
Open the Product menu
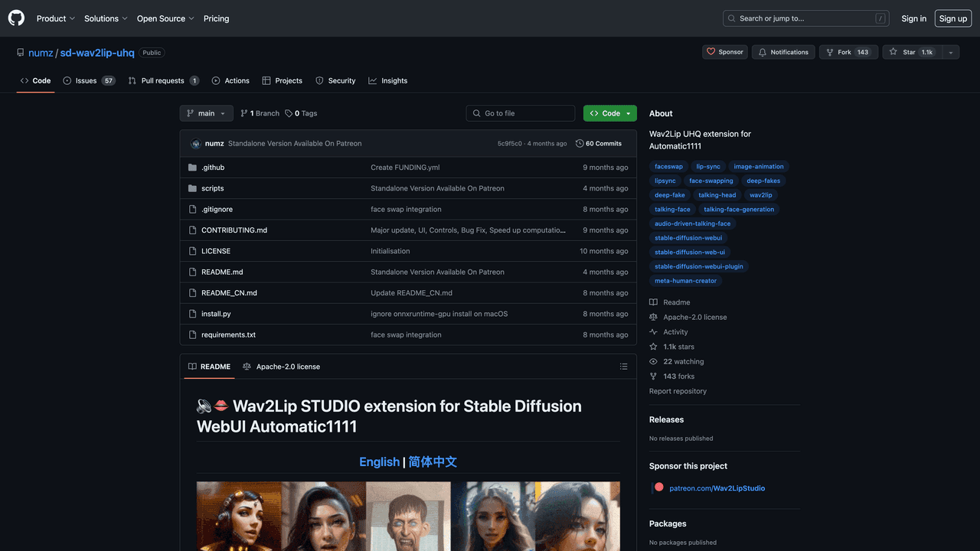56,18
